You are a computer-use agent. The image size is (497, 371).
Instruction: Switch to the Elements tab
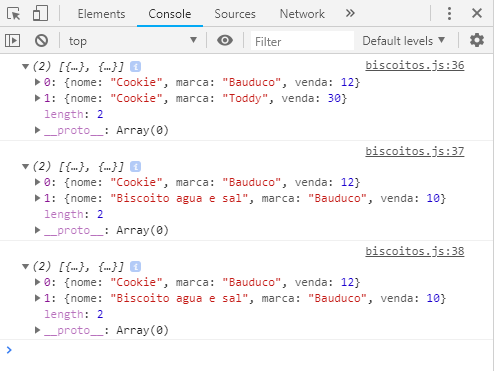pos(101,14)
